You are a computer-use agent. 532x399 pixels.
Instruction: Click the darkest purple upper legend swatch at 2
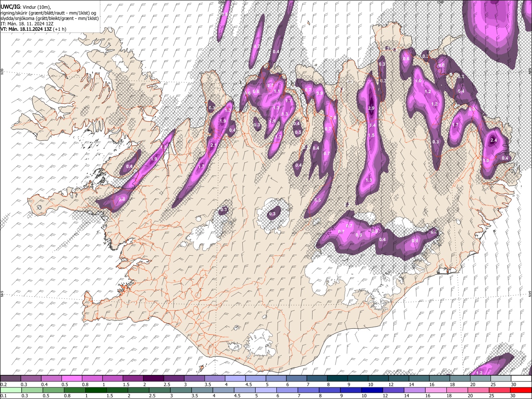(153, 378)
